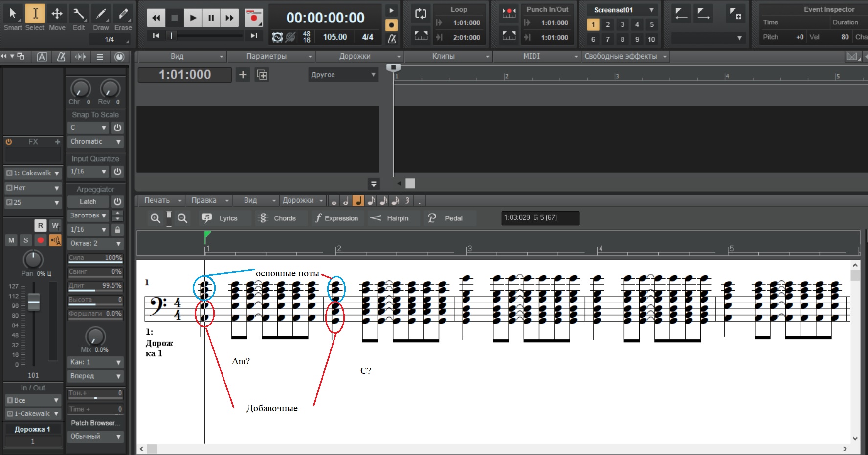Activate the Select tool
868x455 pixels.
coord(35,18)
